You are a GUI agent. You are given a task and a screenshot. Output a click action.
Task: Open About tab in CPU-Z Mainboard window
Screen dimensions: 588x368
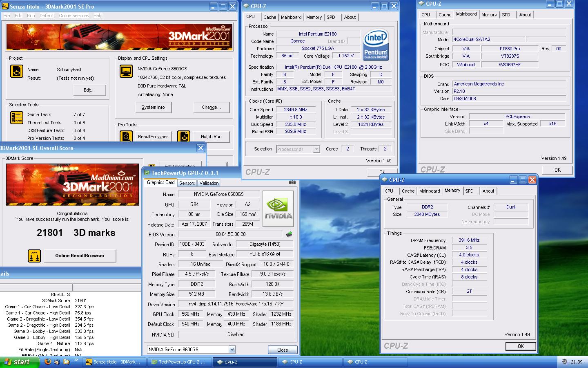tap(525, 15)
